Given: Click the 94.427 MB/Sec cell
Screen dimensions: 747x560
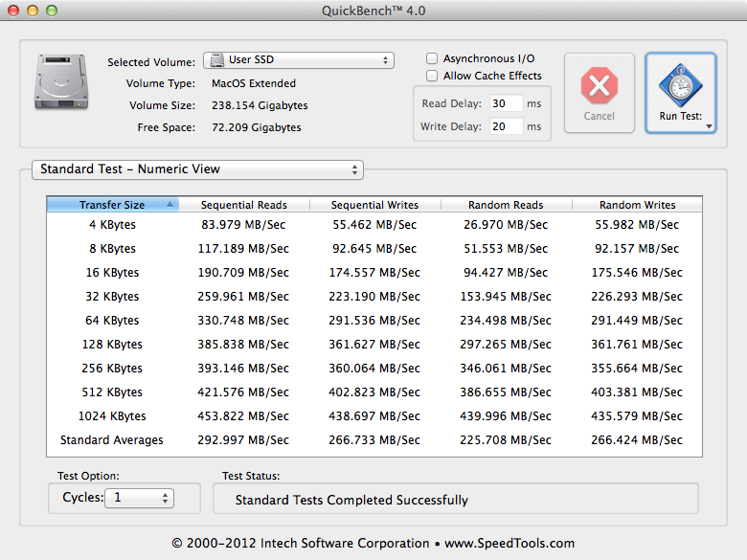Looking at the screenshot, I should pyautogui.click(x=506, y=273).
